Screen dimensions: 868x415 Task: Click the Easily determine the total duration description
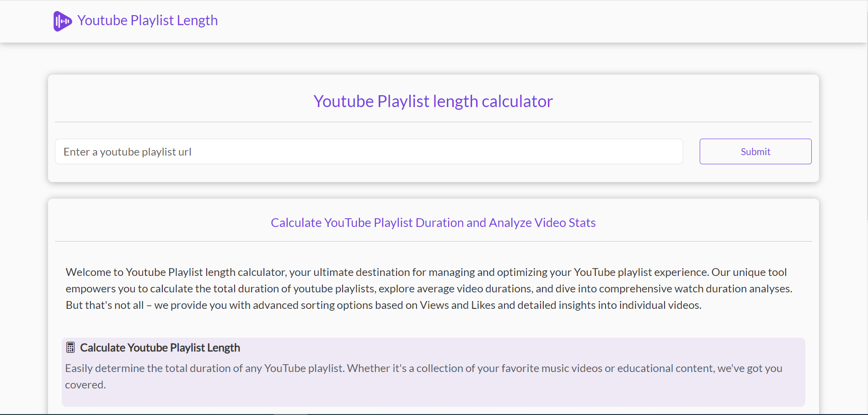tap(423, 376)
